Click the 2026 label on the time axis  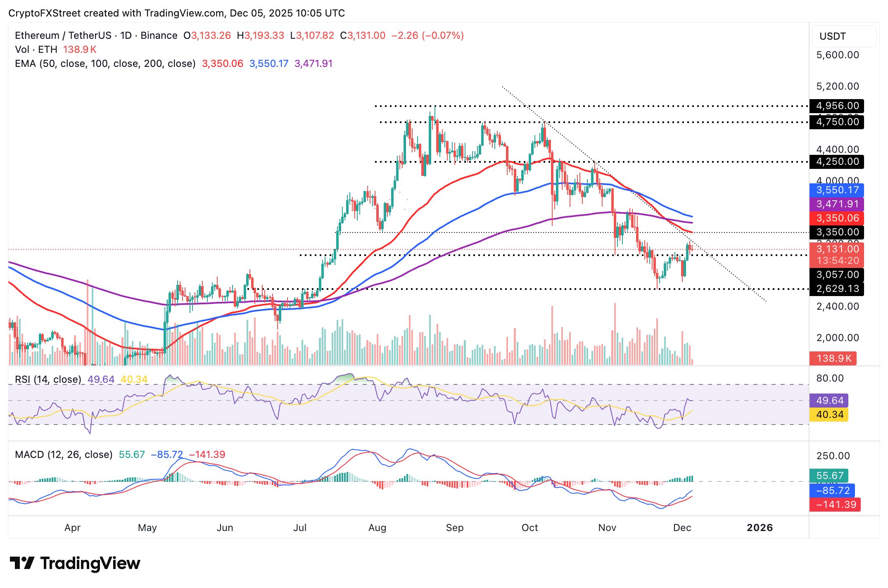[x=760, y=528]
